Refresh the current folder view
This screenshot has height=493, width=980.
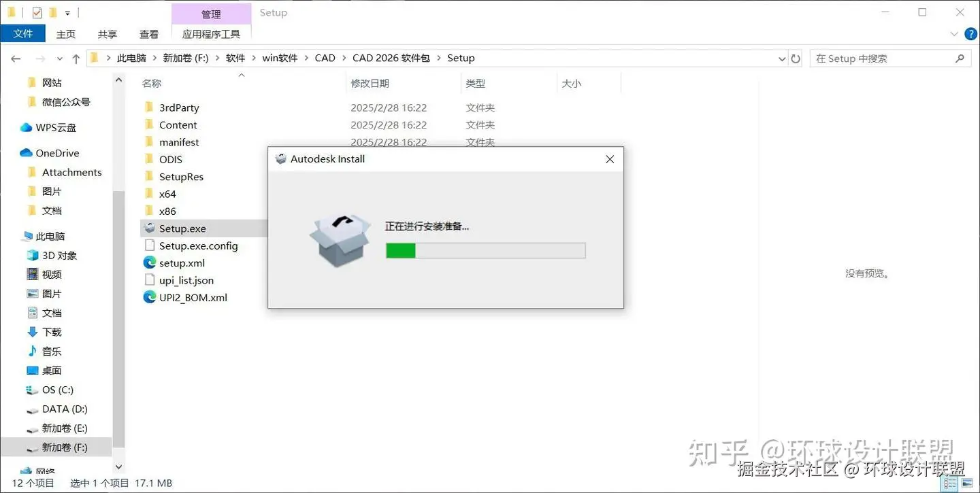[x=796, y=58]
